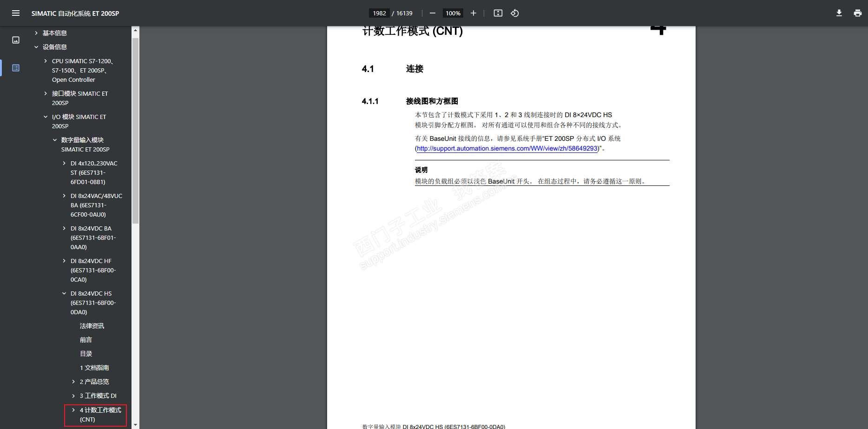Viewport: 868px width, 429px height.
Task: Expand the DI 8x24VDC BA entry
Action: point(64,228)
